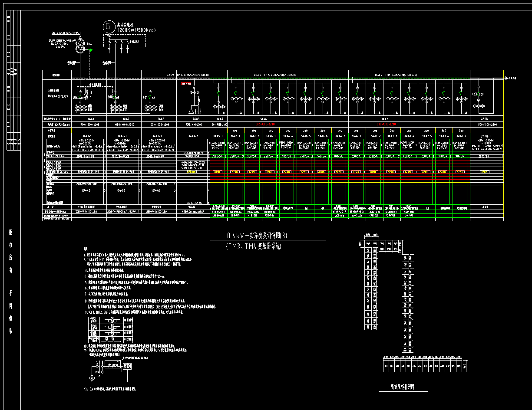Click the drawing title 0.4kV text
This screenshot has width=532, height=410.
coord(257,236)
